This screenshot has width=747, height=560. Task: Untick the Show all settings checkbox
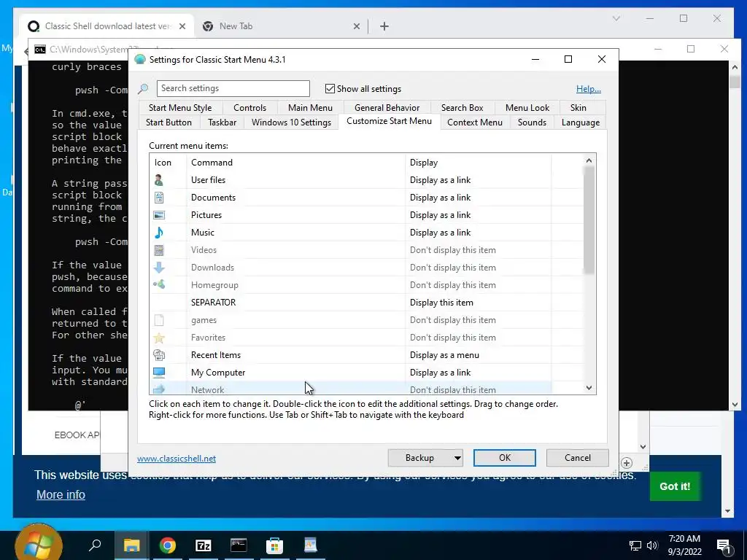click(330, 88)
